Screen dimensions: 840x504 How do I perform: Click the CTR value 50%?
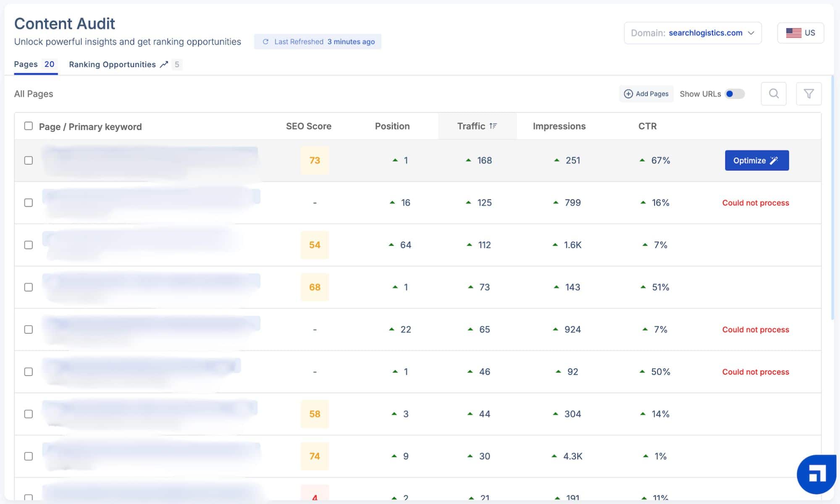point(661,372)
